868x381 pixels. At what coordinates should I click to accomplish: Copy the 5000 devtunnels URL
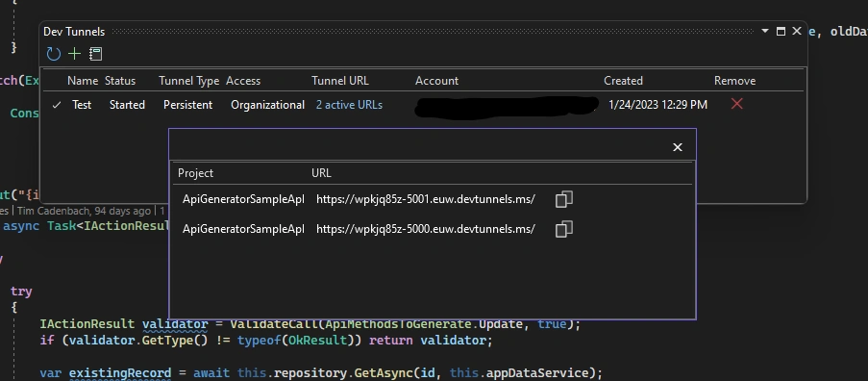pos(563,229)
